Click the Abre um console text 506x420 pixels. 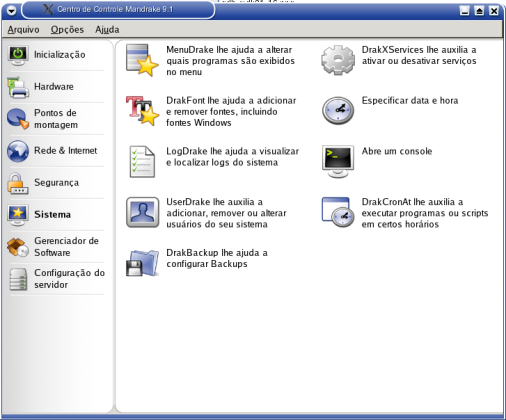pos(397,151)
